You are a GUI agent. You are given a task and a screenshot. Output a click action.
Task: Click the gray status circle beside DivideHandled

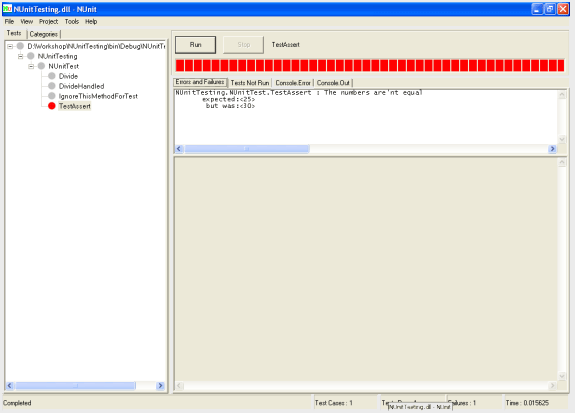[x=52, y=86]
